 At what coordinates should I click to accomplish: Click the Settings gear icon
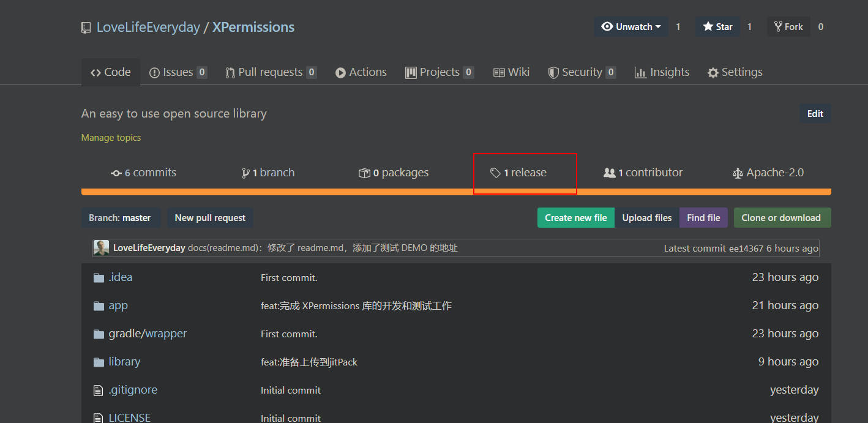(x=713, y=73)
